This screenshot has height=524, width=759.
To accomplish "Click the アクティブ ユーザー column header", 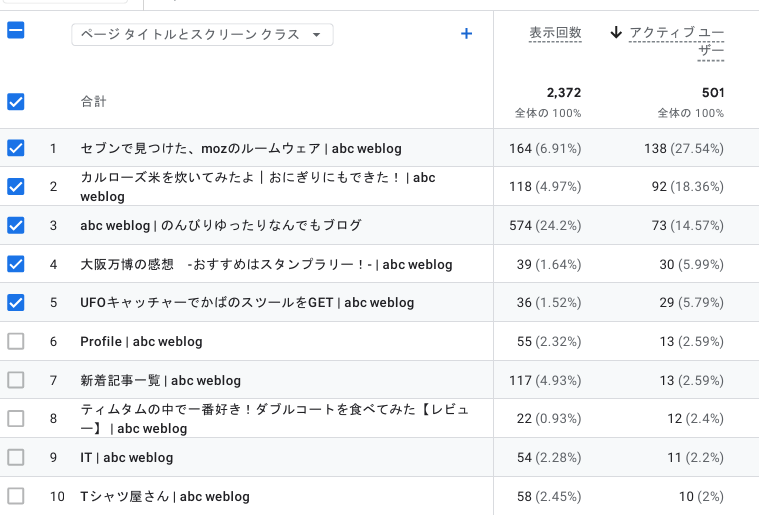I will [x=677, y=42].
